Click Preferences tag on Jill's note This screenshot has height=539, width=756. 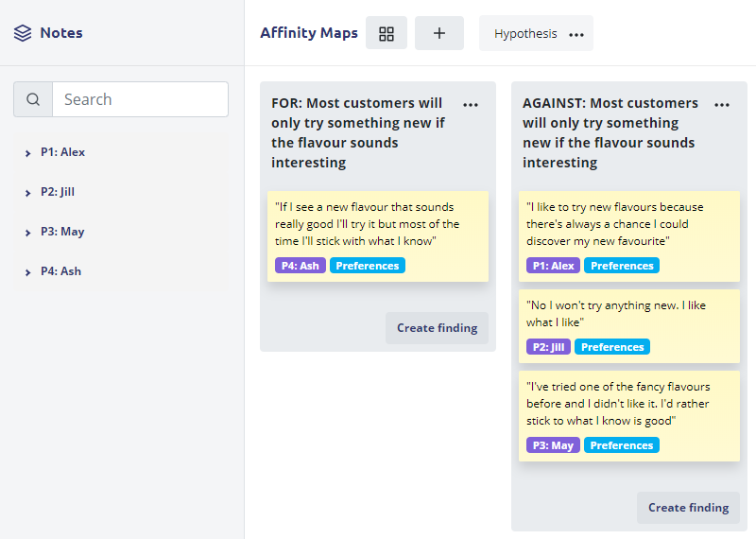point(612,347)
